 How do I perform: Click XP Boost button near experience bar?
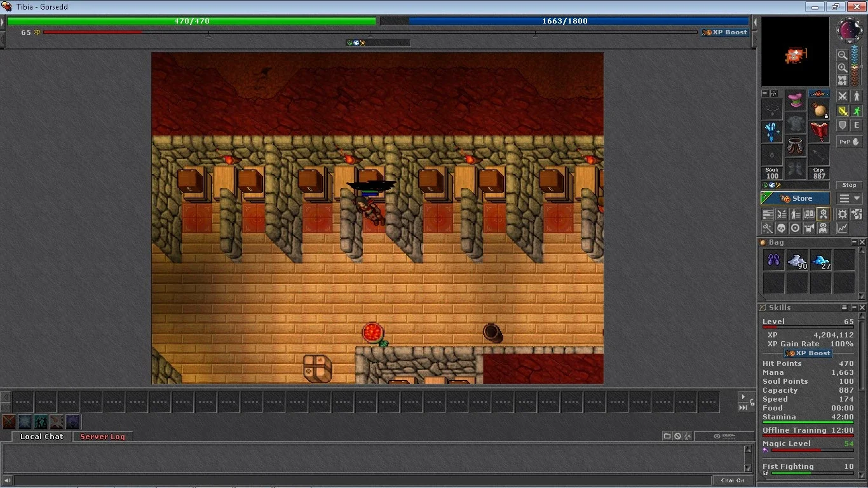[x=725, y=32]
